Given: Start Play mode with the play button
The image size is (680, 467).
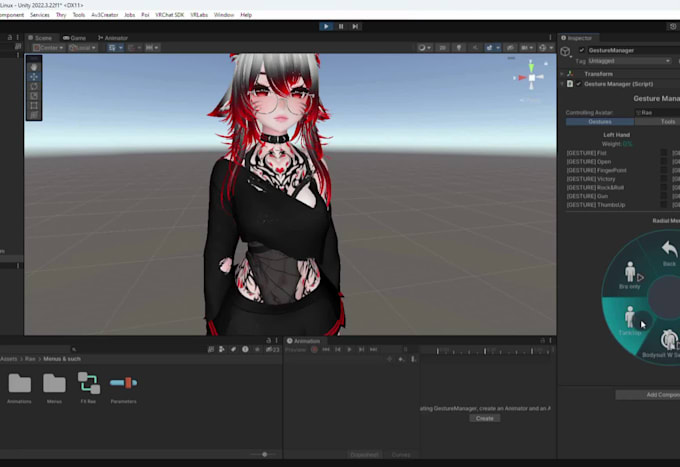Looking at the screenshot, I should pos(326,26).
